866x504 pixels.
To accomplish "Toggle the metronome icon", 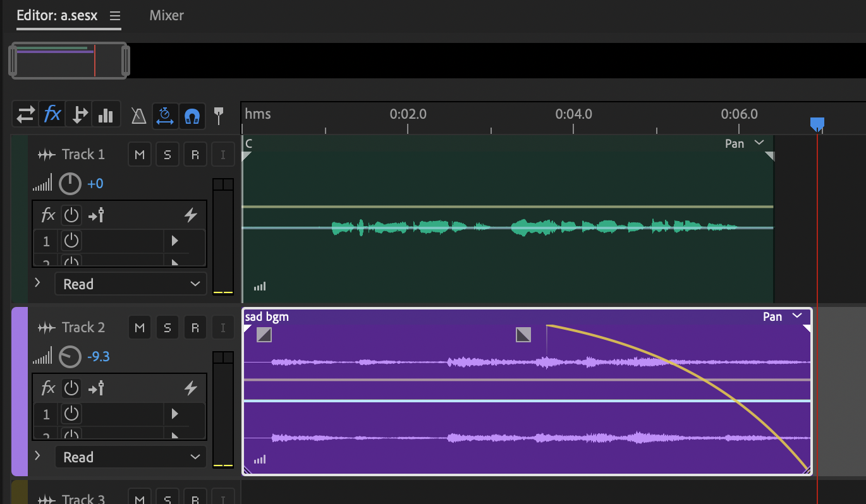I will (138, 116).
